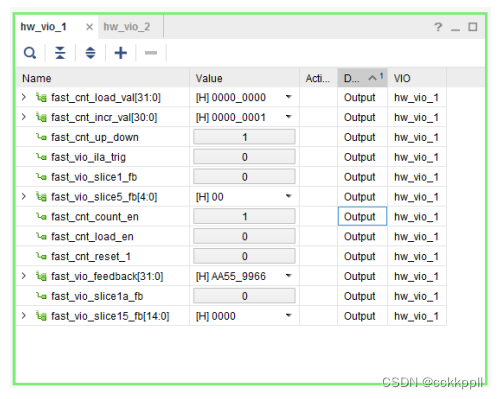This screenshot has width=498, height=399.
Task: Minimize the VIO panel
Action: (455, 29)
